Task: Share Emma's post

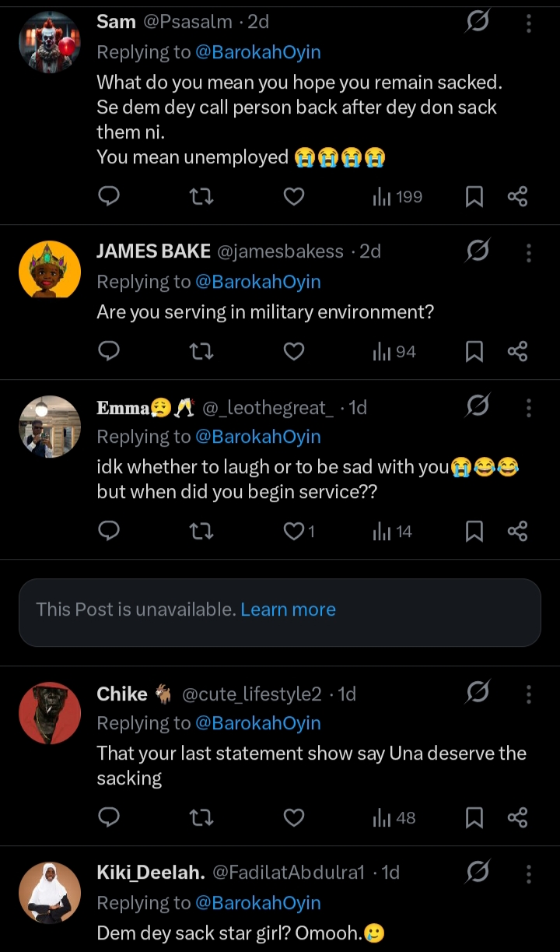Action: [x=518, y=532]
